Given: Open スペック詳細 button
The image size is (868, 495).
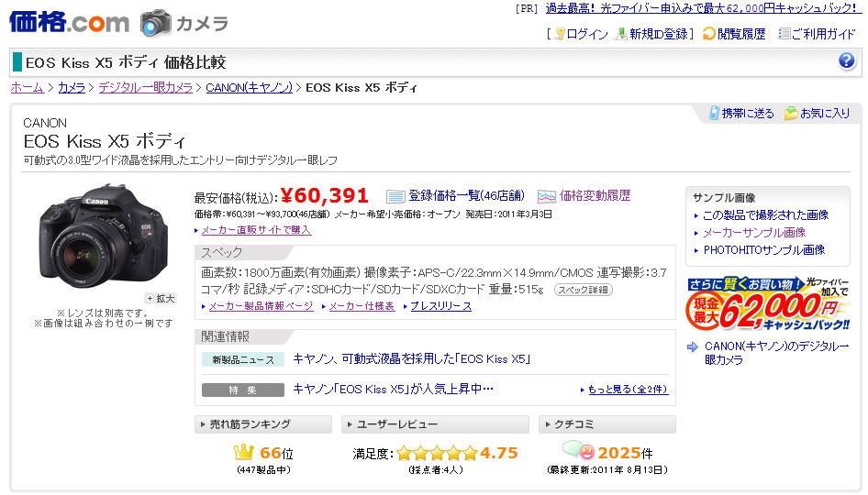Looking at the screenshot, I should click(x=584, y=290).
